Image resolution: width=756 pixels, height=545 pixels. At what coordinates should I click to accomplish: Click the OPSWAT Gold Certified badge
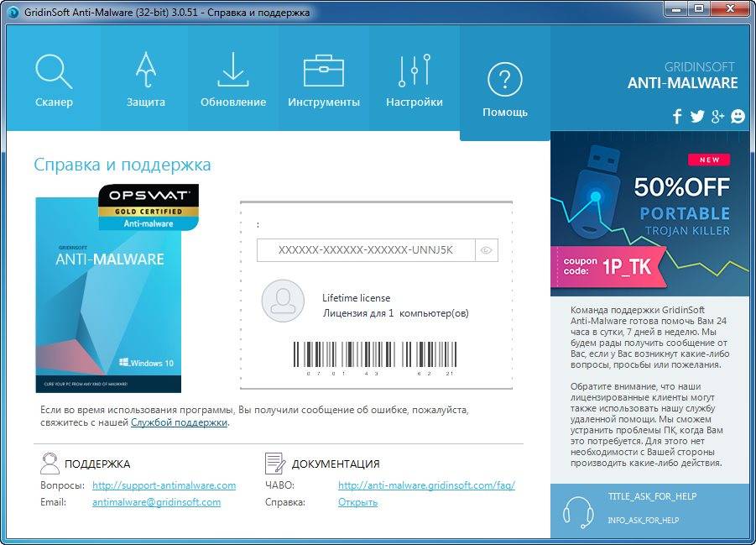[149, 207]
